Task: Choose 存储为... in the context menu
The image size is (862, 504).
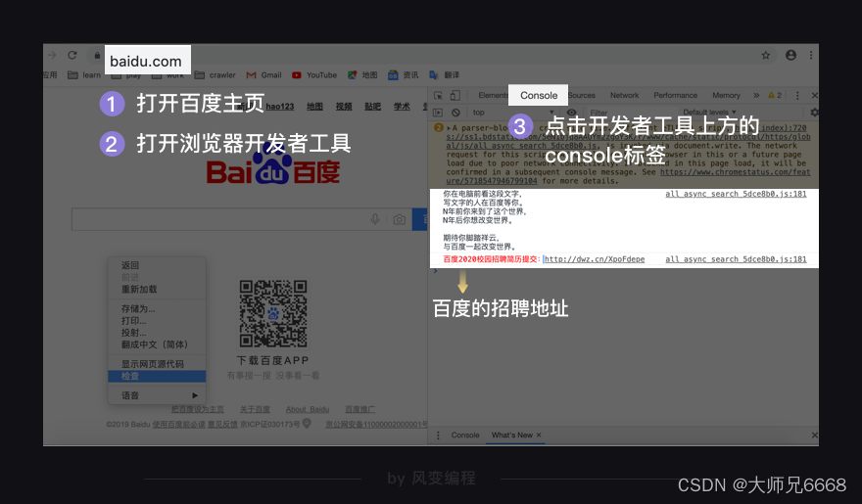Action: pyautogui.click(x=158, y=308)
